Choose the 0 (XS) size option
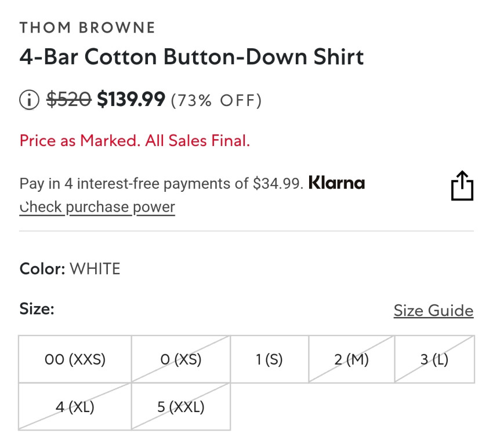This screenshot has width=493, height=448. pos(181,359)
